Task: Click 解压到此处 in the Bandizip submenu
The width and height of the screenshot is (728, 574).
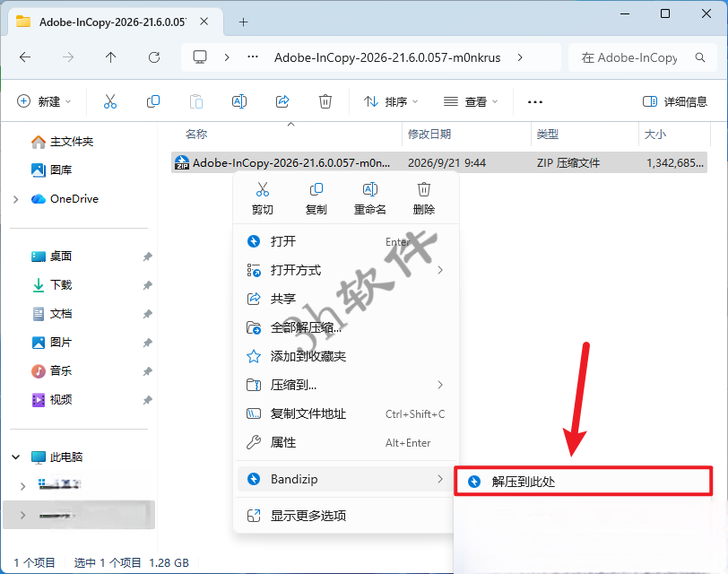Action: click(583, 481)
